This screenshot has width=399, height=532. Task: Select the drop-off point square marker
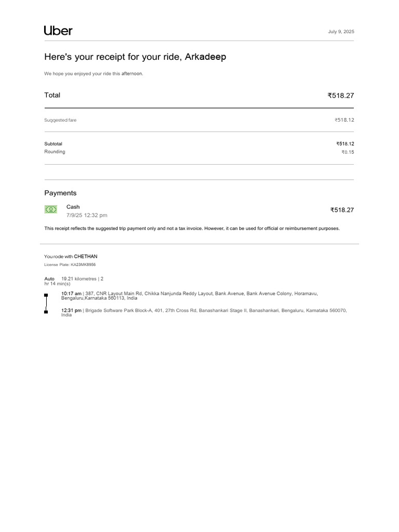point(46,312)
